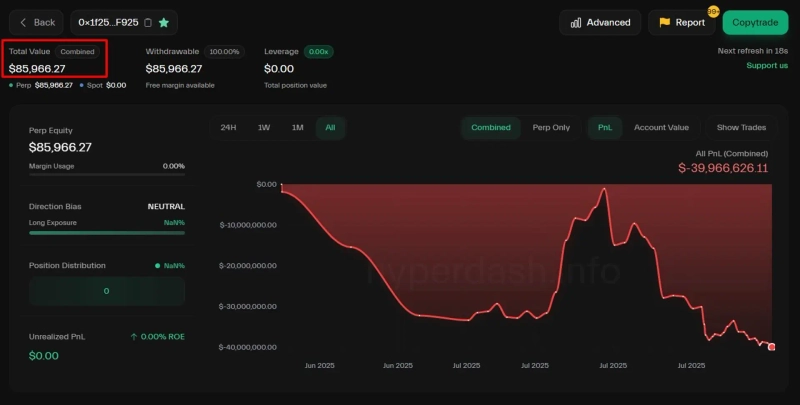Screen dimensions: 800x405
Task: Select the 1W time range
Action: click(263, 127)
